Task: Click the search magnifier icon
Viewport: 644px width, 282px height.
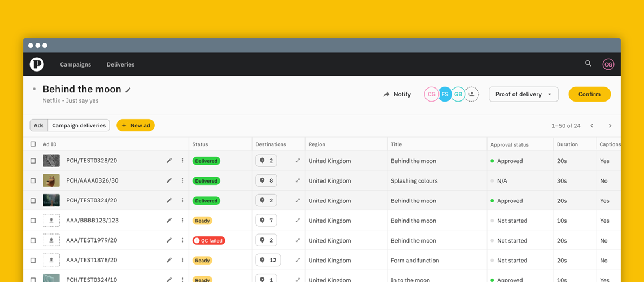Action: [588, 64]
